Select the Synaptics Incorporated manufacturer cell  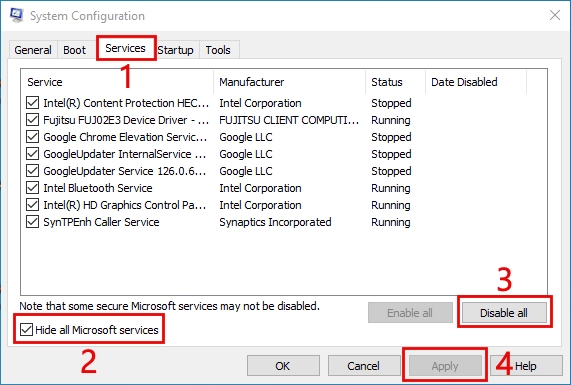(x=275, y=222)
